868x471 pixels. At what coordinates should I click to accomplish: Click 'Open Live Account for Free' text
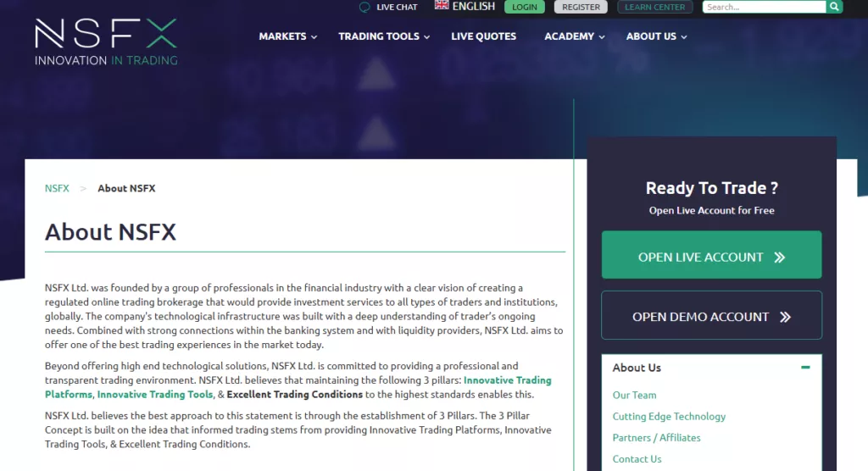(711, 210)
